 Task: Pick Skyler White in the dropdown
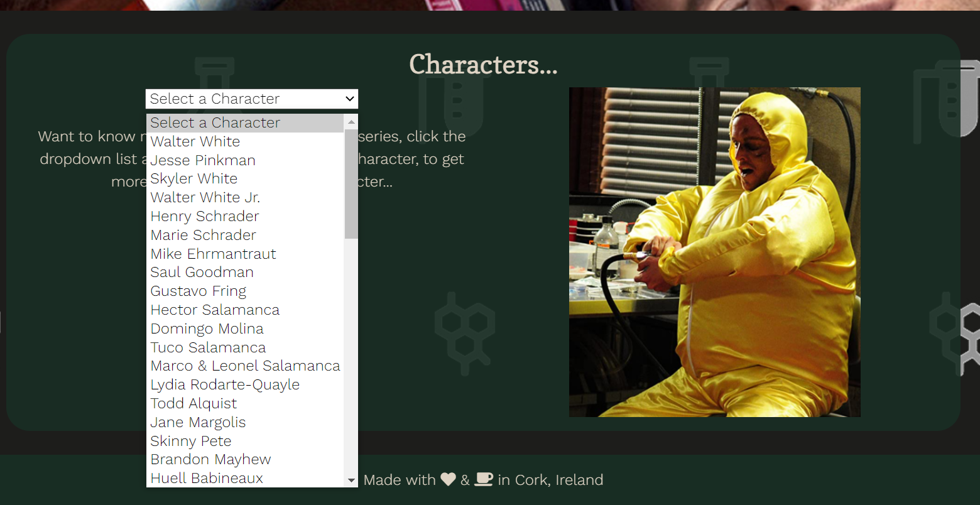246,179
